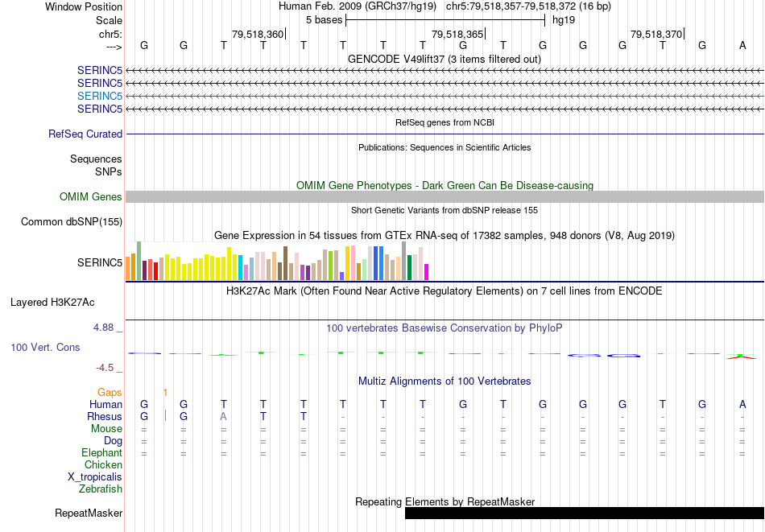The height and width of the screenshot is (532, 765).
Task: Click the 79,518,370 position marker
Action: point(656,34)
